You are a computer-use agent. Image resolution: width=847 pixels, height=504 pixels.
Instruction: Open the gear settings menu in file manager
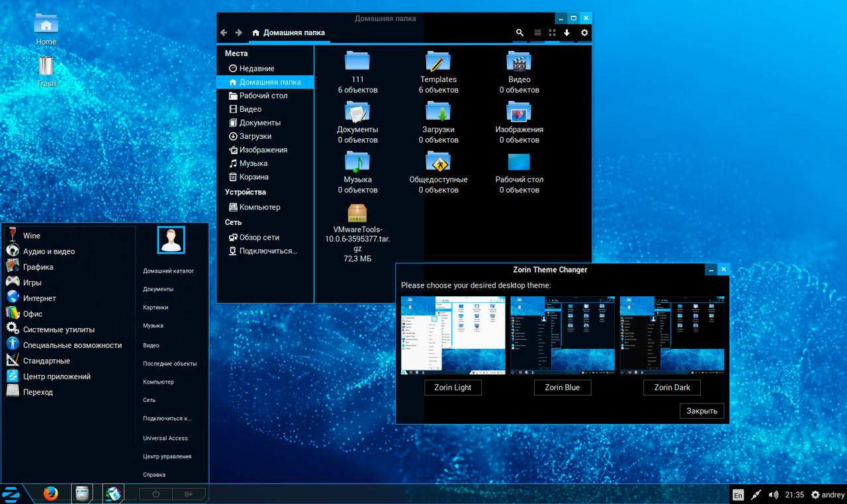coord(584,32)
